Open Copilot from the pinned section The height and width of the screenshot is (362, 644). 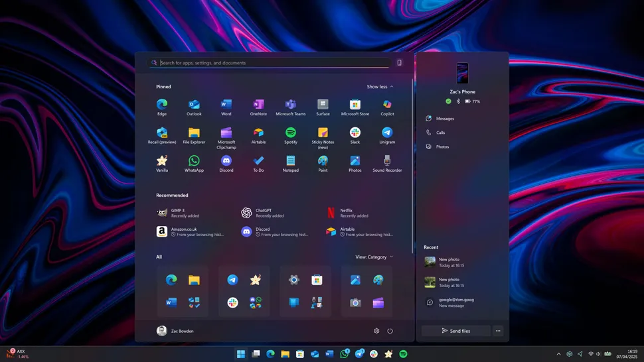[x=387, y=105]
